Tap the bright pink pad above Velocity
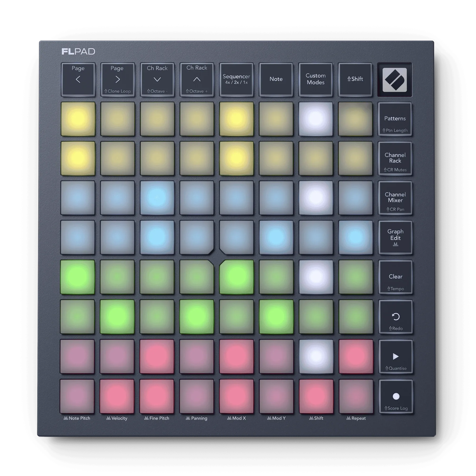This screenshot has height=476, width=476. (117, 397)
